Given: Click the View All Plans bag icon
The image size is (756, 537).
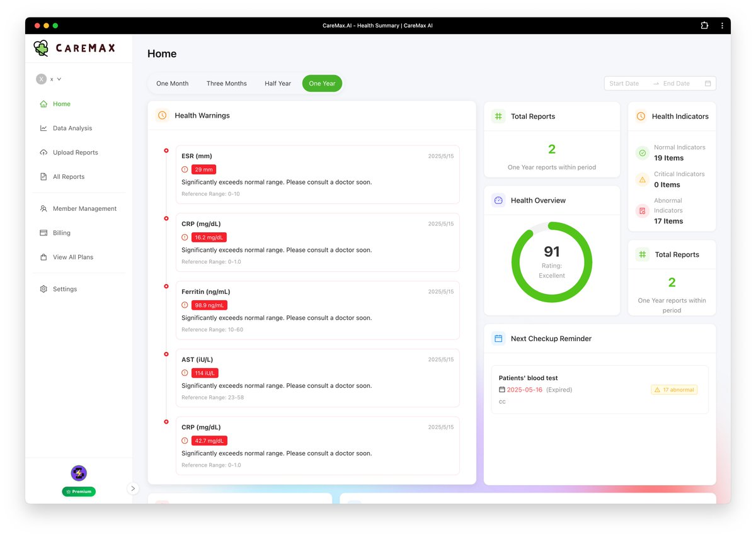Looking at the screenshot, I should pyautogui.click(x=43, y=257).
